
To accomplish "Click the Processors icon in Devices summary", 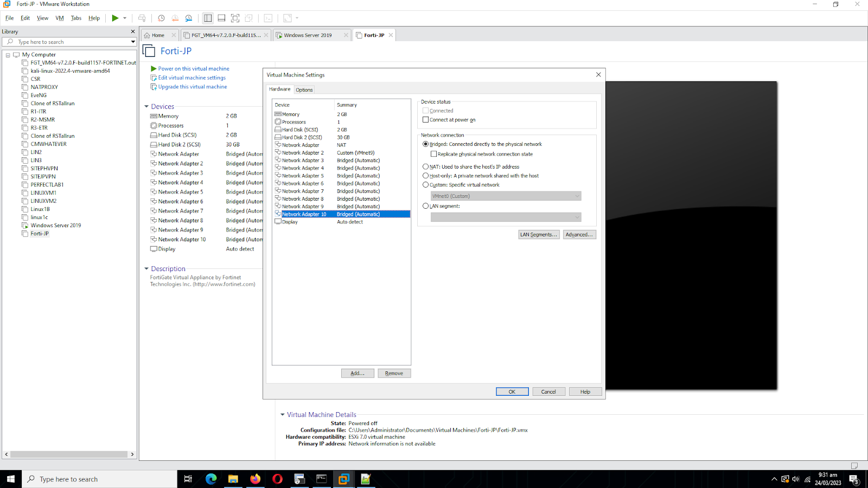I will (154, 126).
